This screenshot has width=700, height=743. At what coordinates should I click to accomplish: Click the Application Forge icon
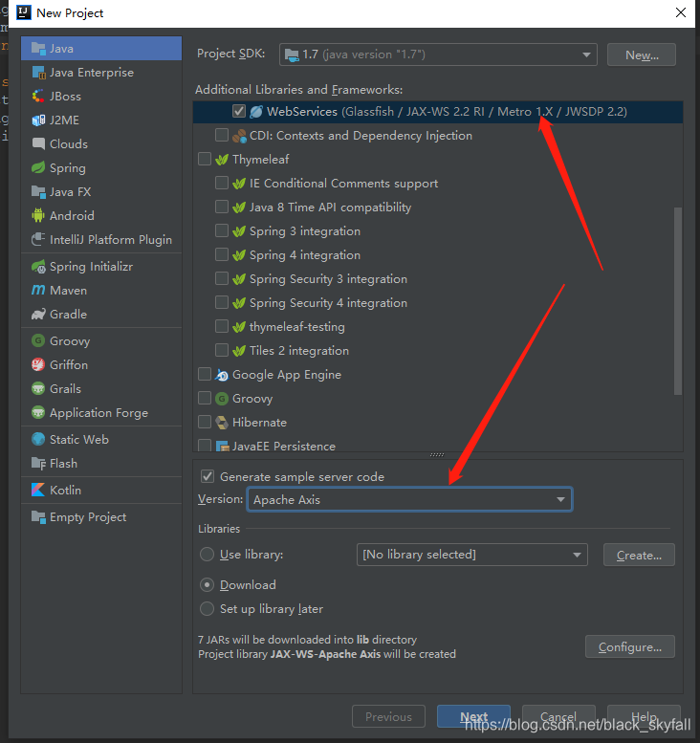pyautogui.click(x=38, y=412)
